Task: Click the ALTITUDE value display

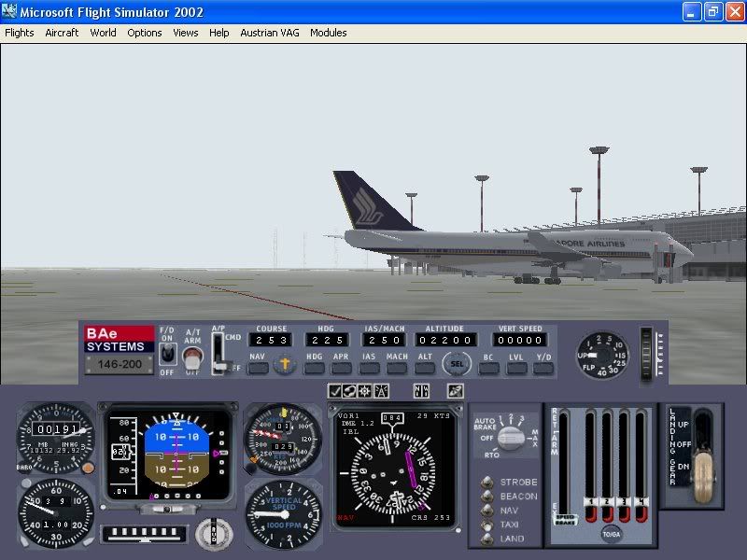Action: tap(446, 339)
